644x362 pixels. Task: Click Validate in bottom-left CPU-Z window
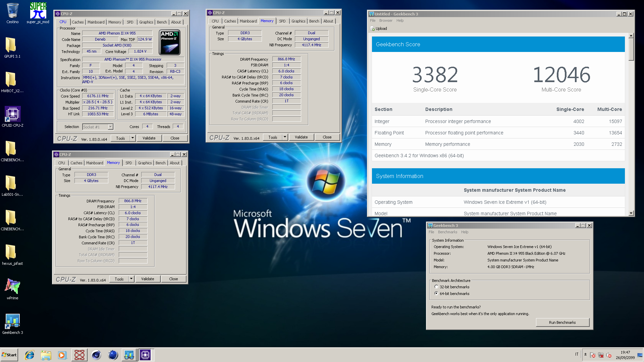click(x=148, y=279)
